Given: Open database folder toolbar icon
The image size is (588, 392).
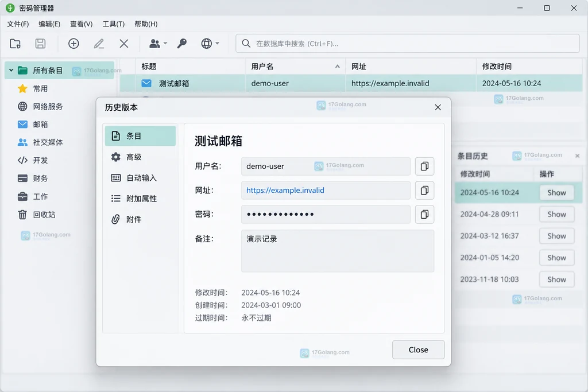Looking at the screenshot, I should click(15, 44).
